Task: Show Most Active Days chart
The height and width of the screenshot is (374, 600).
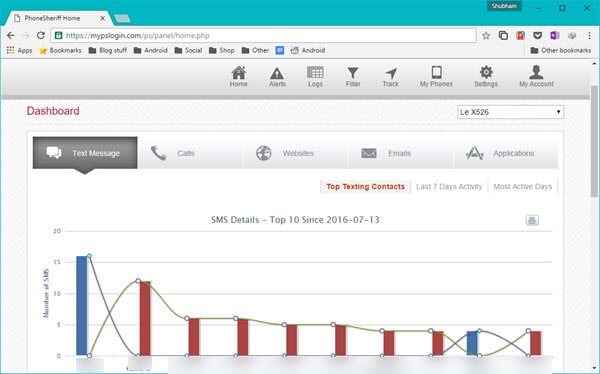Action: 523,186
